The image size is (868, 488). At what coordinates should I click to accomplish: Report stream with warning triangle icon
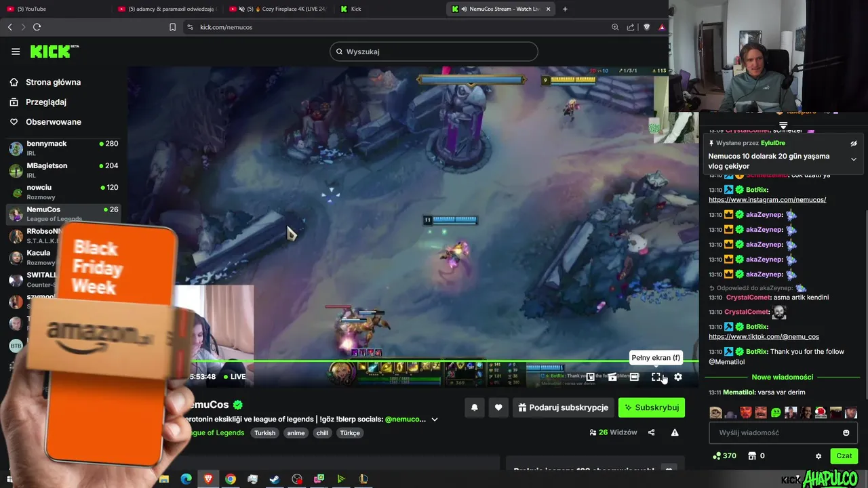click(675, 432)
